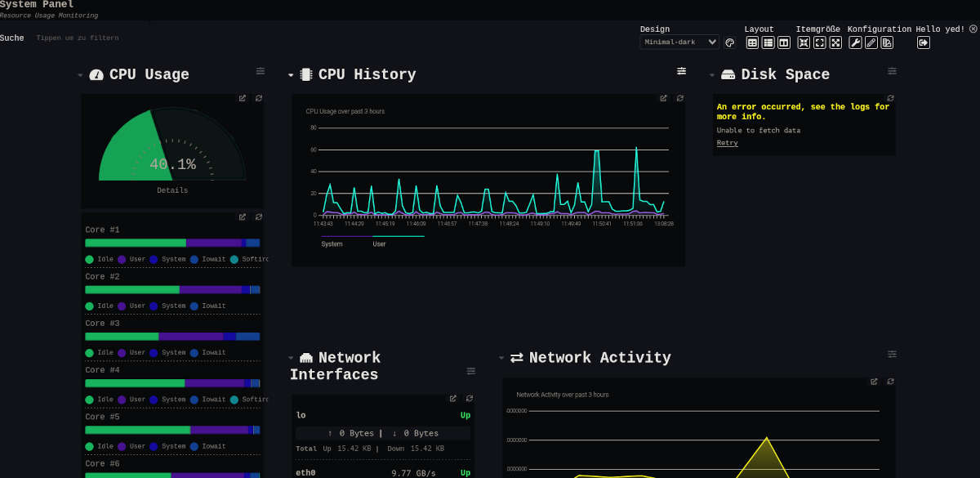This screenshot has height=478, width=980.
Task: Collapse the Disk Space section arrow
Action: point(712,75)
